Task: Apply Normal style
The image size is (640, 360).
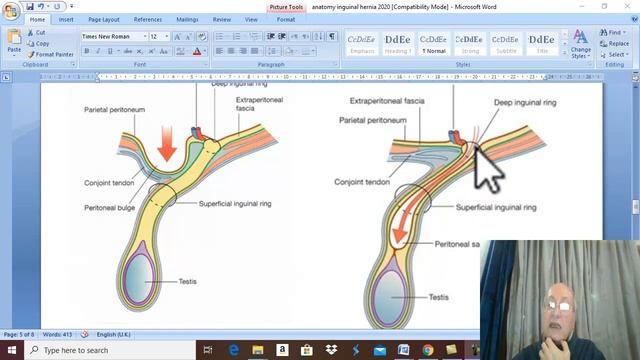Action: click(x=433, y=44)
